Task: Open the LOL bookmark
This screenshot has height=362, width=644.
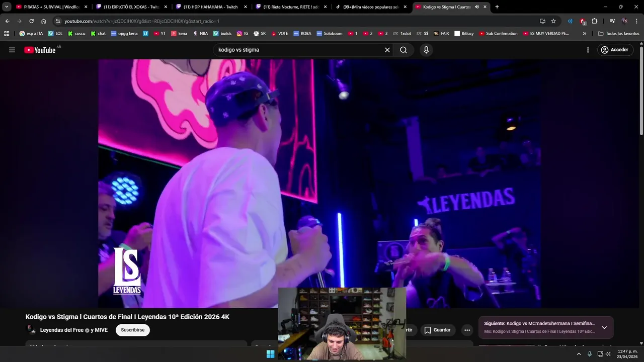Action: click(55, 33)
